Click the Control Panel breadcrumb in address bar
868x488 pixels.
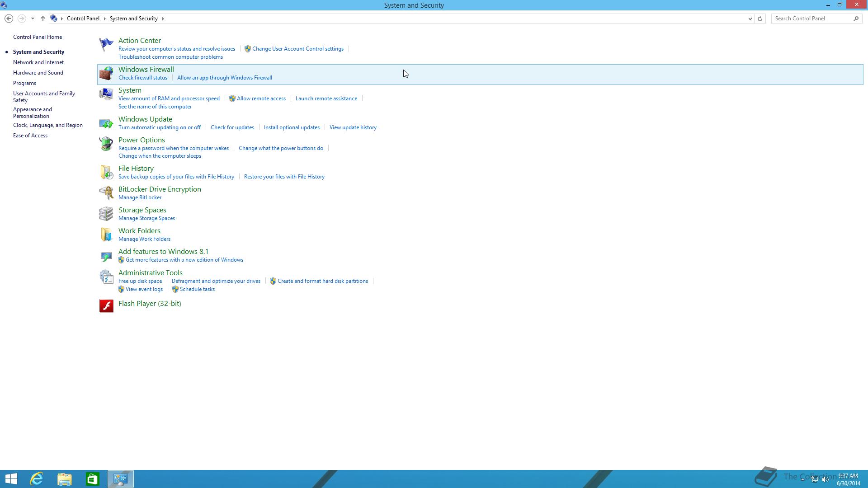pos(83,19)
